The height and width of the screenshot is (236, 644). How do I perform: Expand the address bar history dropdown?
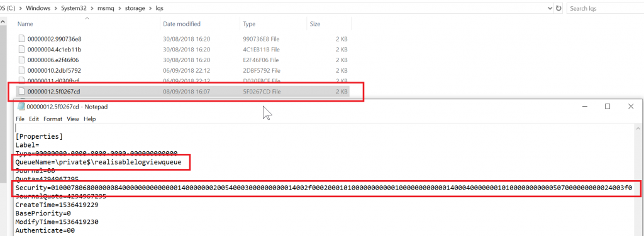(x=550, y=8)
